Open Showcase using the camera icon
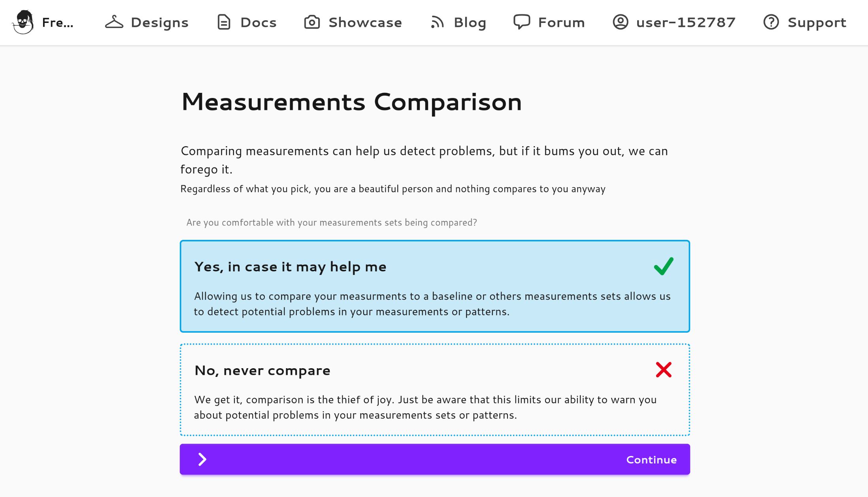Viewport: 868px width, 497px height. [311, 22]
